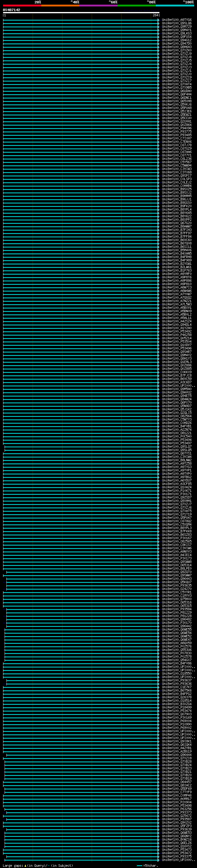This screenshot has width=197, height=868.
Task: Select hit label UniRef100_Q10AZ4
Action: point(177,487)
